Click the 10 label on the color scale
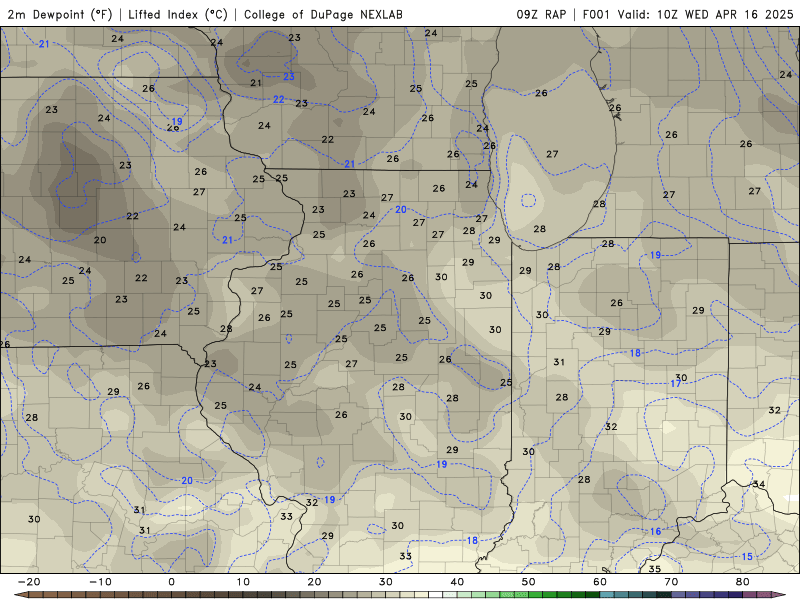The width and height of the screenshot is (800, 600). (243, 582)
